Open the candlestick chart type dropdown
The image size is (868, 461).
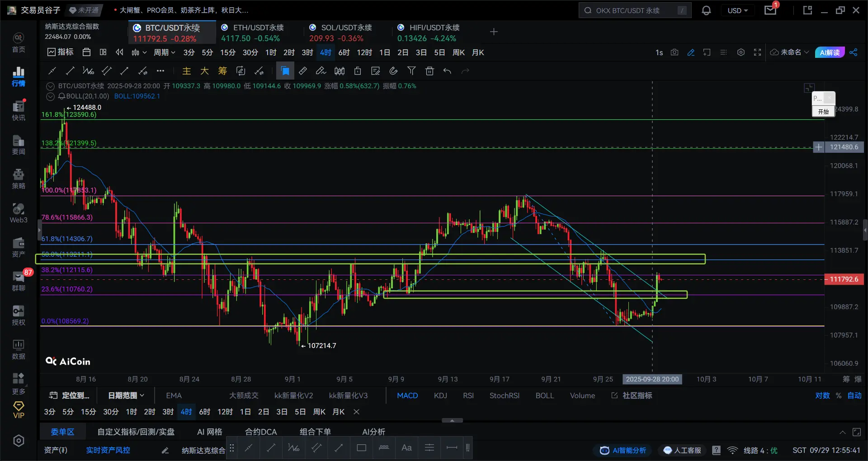click(x=139, y=52)
